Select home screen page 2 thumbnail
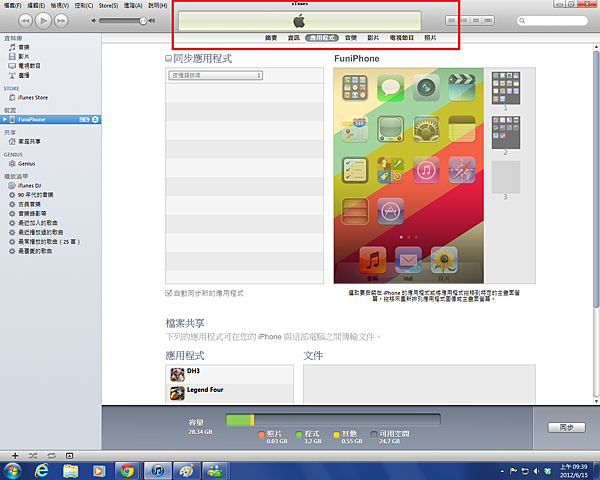The image size is (600, 480). (505, 132)
